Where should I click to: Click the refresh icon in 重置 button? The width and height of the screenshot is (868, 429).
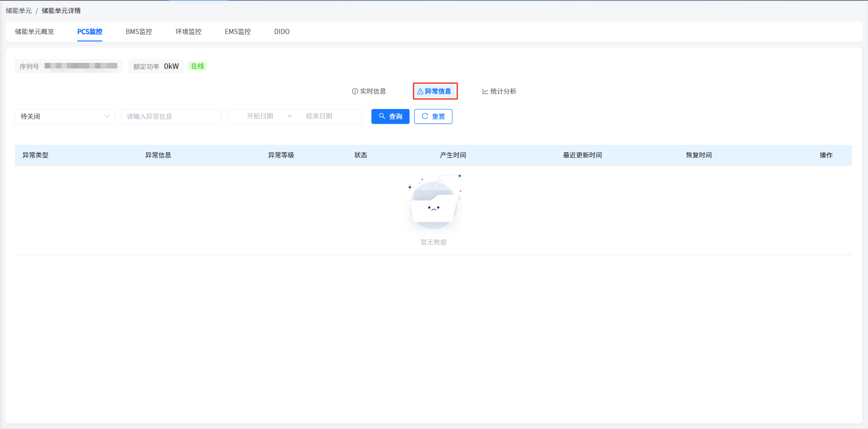coord(425,116)
